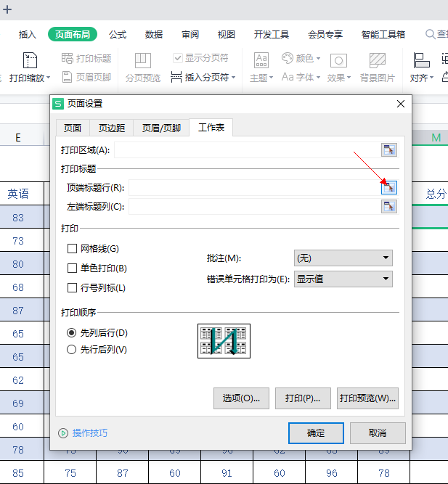448x484 pixels.
Task: Click the Background Picture (背景图片) icon
Action: [x=378, y=60]
